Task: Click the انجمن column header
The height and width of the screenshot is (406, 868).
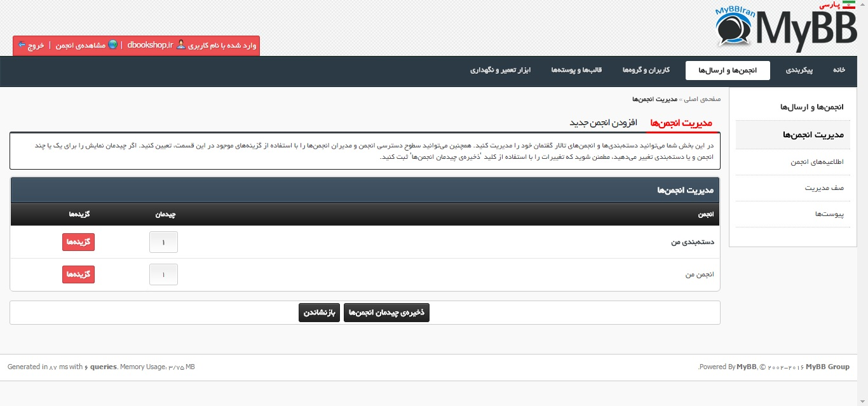Action: point(706,215)
